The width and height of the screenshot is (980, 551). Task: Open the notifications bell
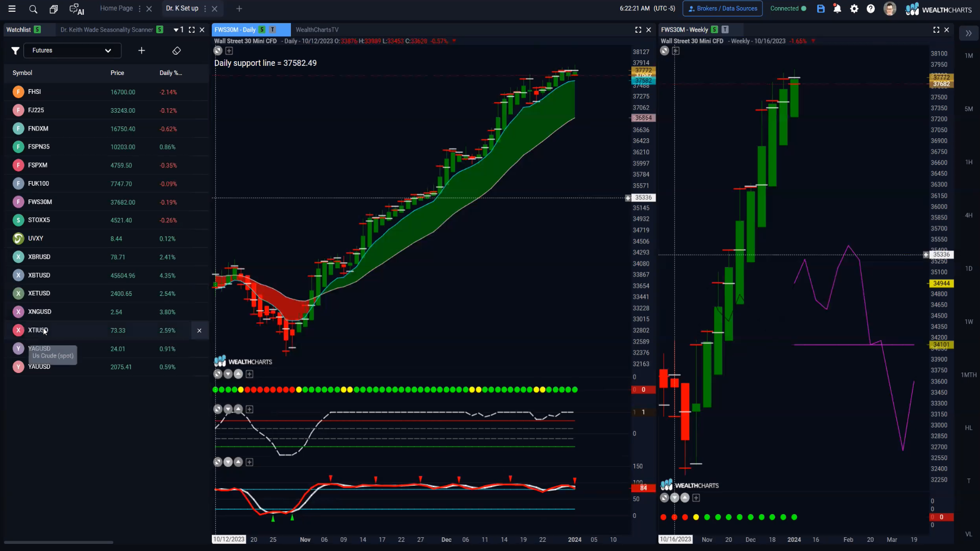tap(837, 9)
